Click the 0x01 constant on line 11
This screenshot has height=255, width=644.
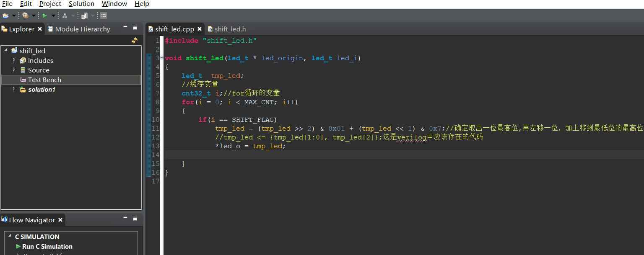[336, 128]
